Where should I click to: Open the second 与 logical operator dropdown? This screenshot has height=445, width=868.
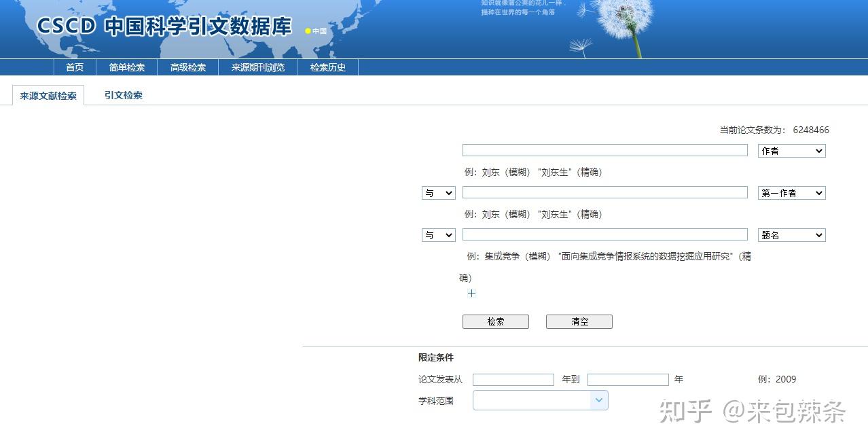click(x=438, y=234)
